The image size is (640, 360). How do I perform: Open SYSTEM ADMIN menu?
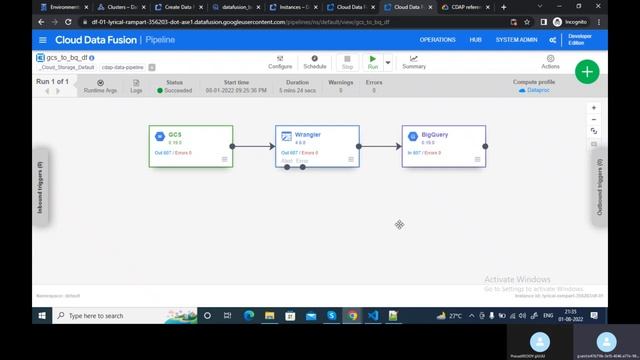[x=516, y=40]
